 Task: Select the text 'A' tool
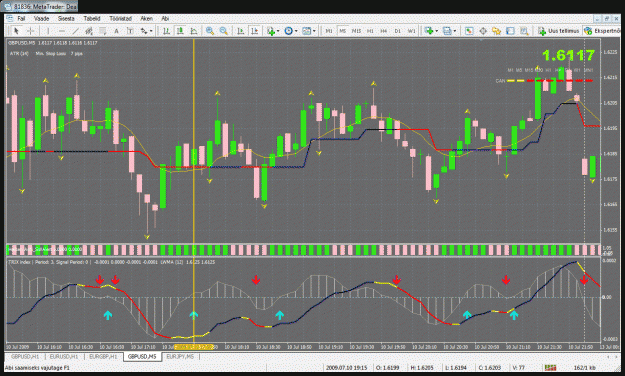(x=116, y=31)
